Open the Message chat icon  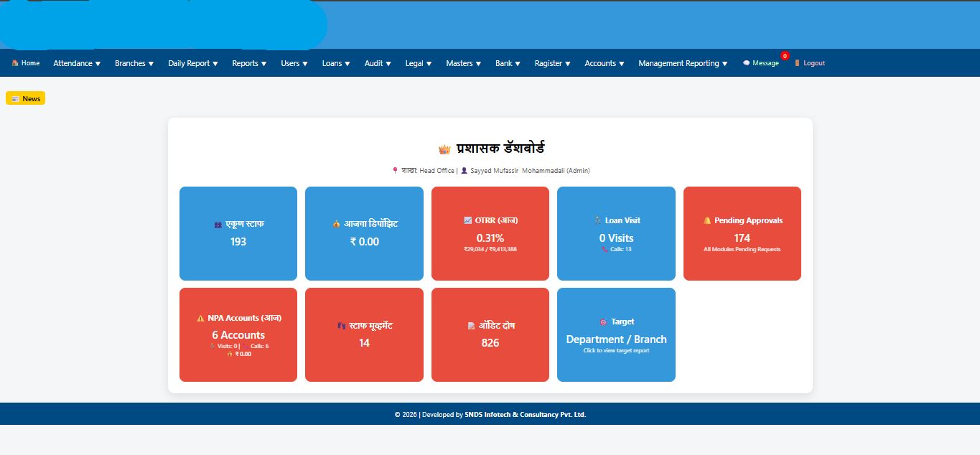click(746, 63)
